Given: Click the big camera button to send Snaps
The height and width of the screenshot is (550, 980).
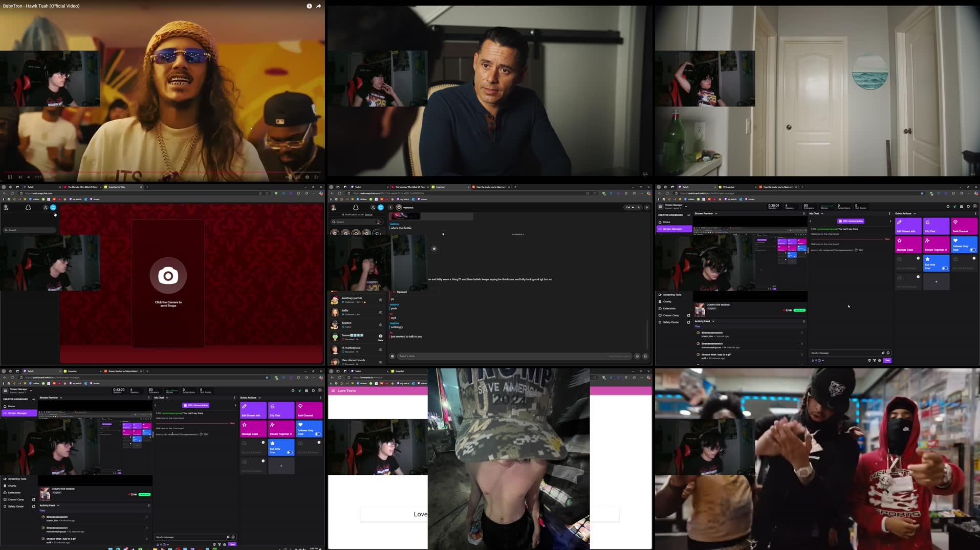Looking at the screenshot, I should point(168,276).
